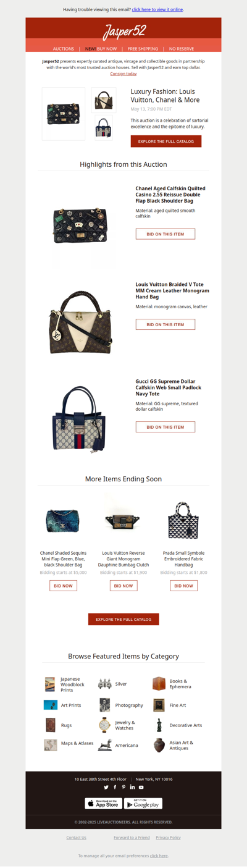Click the Consign today link
The image size is (247, 868).
click(x=124, y=74)
